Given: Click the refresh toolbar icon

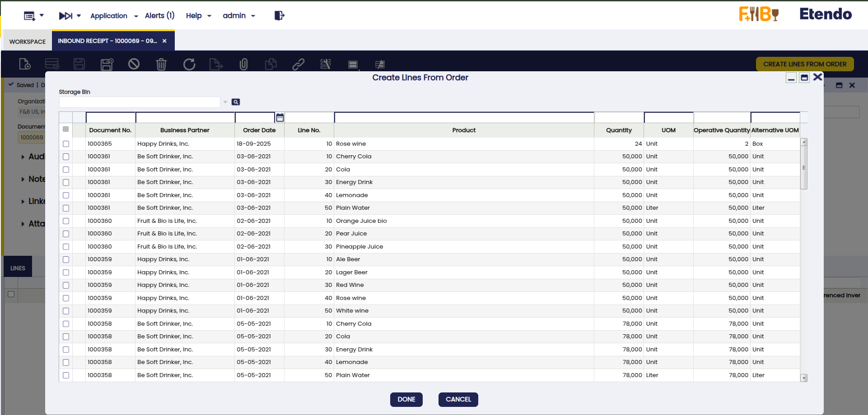Looking at the screenshot, I should coord(189,65).
